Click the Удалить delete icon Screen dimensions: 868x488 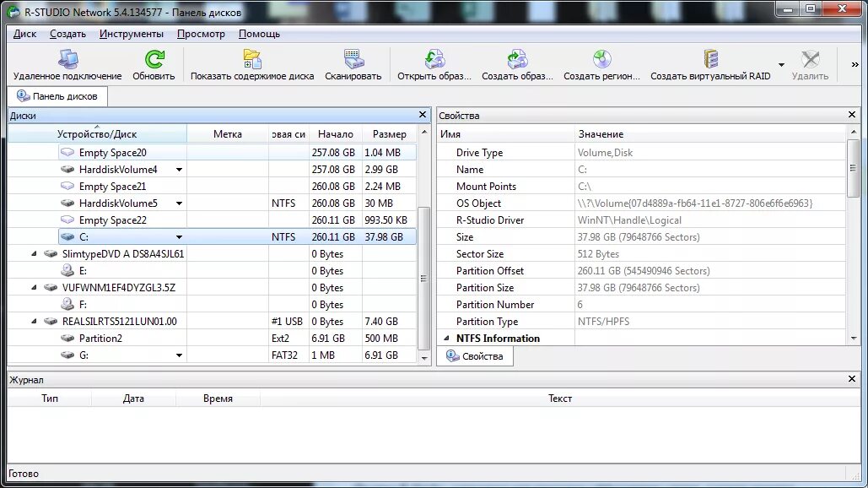pyautogui.click(x=810, y=59)
